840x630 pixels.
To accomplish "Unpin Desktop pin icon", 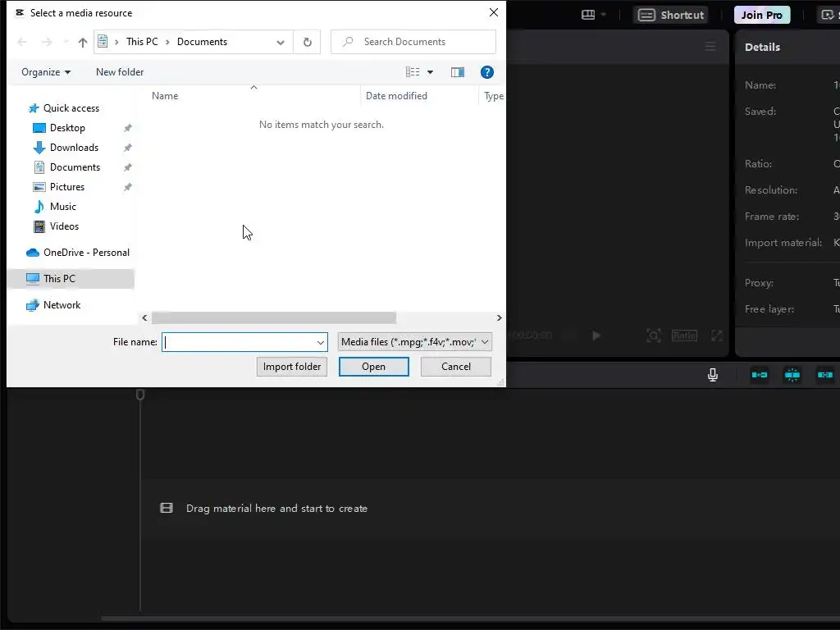I will [127, 128].
